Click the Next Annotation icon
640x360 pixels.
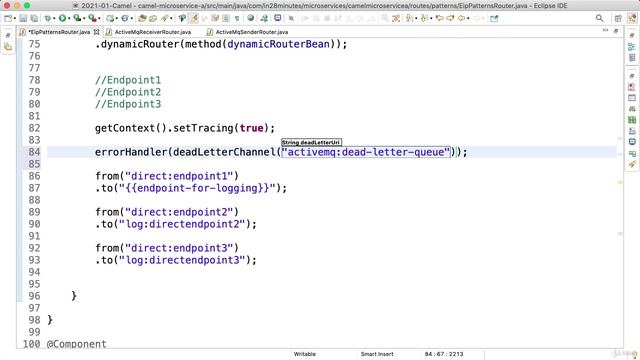pos(409,18)
